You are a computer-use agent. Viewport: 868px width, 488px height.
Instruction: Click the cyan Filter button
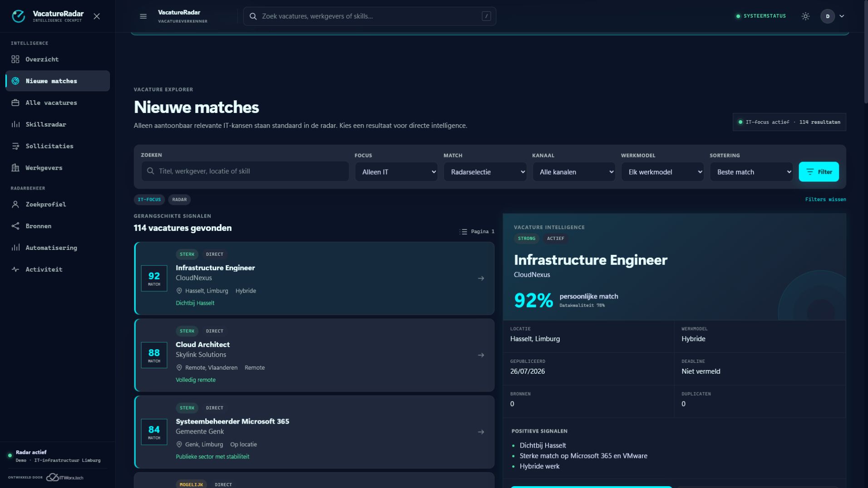(x=819, y=172)
